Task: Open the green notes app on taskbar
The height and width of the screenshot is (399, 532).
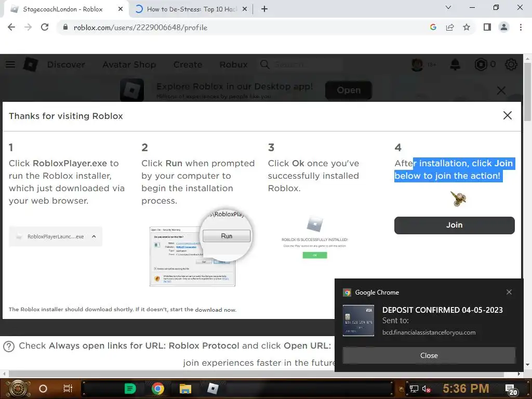Action: pyautogui.click(x=130, y=389)
